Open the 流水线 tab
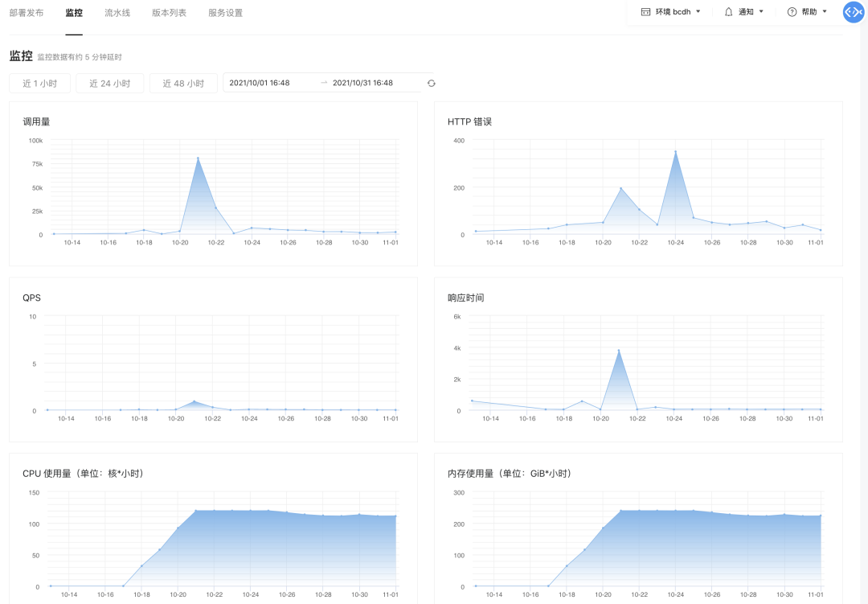 (117, 13)
